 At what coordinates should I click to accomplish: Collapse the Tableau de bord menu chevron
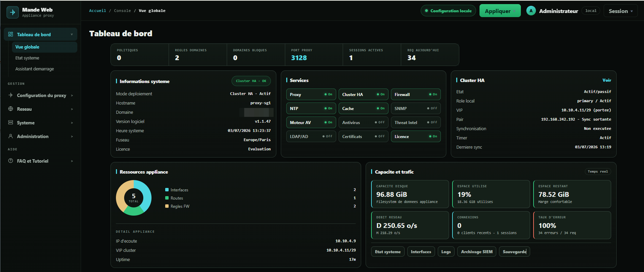point(72,34)
